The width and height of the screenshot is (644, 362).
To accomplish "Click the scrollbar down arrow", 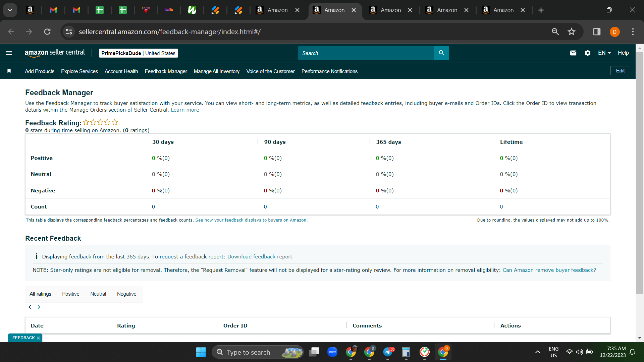I will tap(640, 338).
